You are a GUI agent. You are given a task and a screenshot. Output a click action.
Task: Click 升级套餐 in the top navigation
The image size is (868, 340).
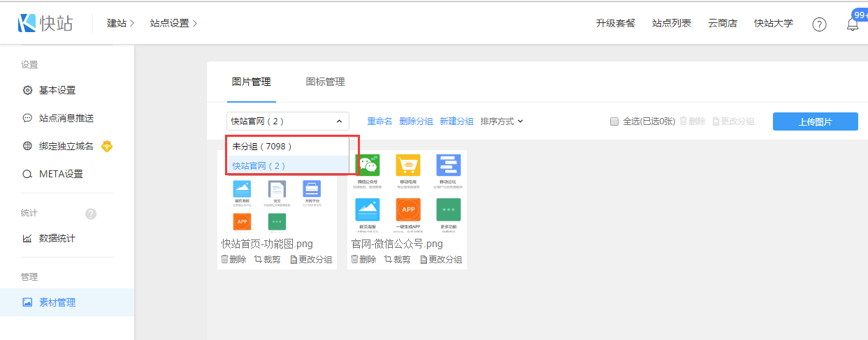(x=615, y=23)
